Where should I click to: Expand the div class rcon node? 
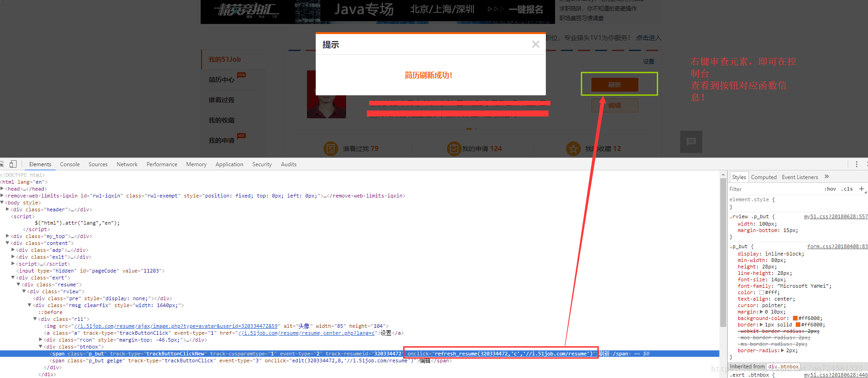41,340
